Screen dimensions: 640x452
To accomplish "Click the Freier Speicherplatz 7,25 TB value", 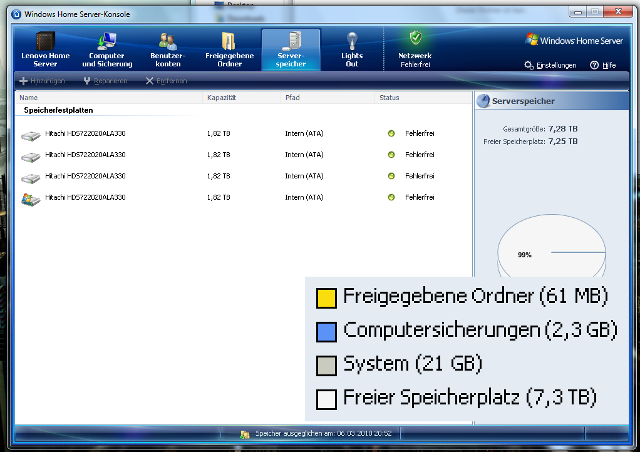I will [x=563, y=141].
